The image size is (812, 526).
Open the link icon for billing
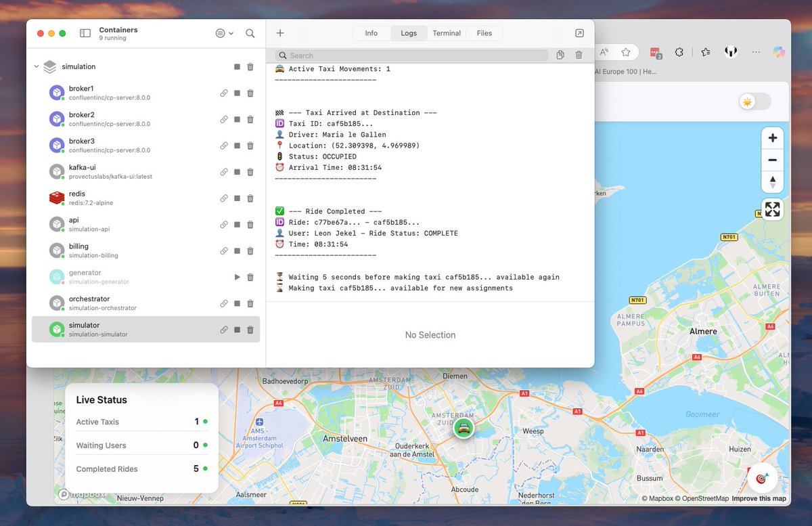point(224,250)
